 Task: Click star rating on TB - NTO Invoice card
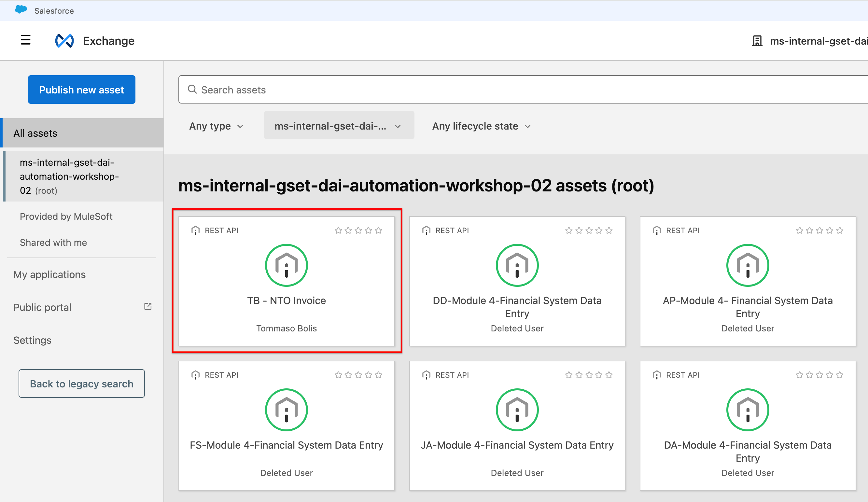[x=358, y=230]
